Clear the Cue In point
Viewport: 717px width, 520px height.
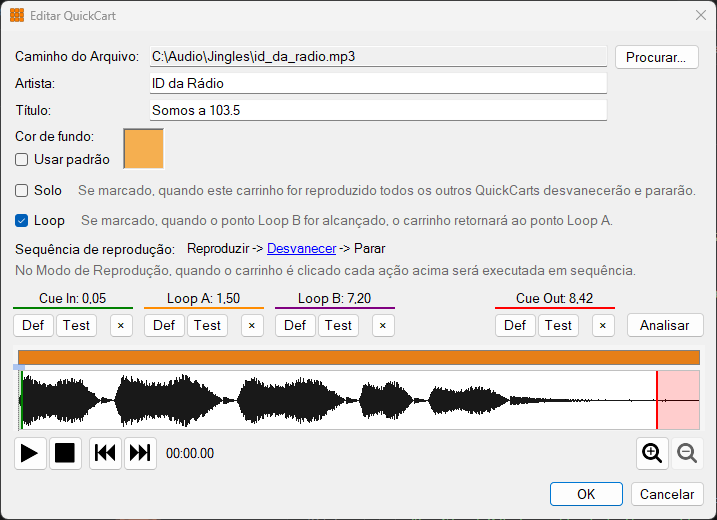click(121, 326)
